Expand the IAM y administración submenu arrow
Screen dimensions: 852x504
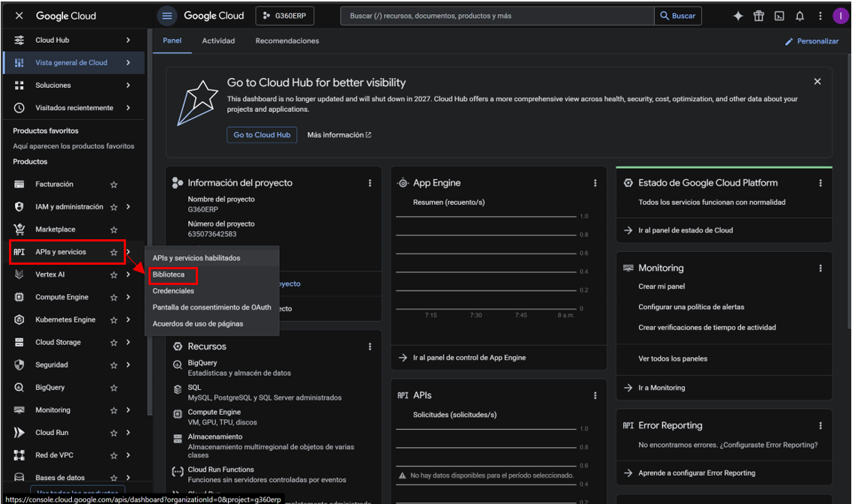click(128, 207)
